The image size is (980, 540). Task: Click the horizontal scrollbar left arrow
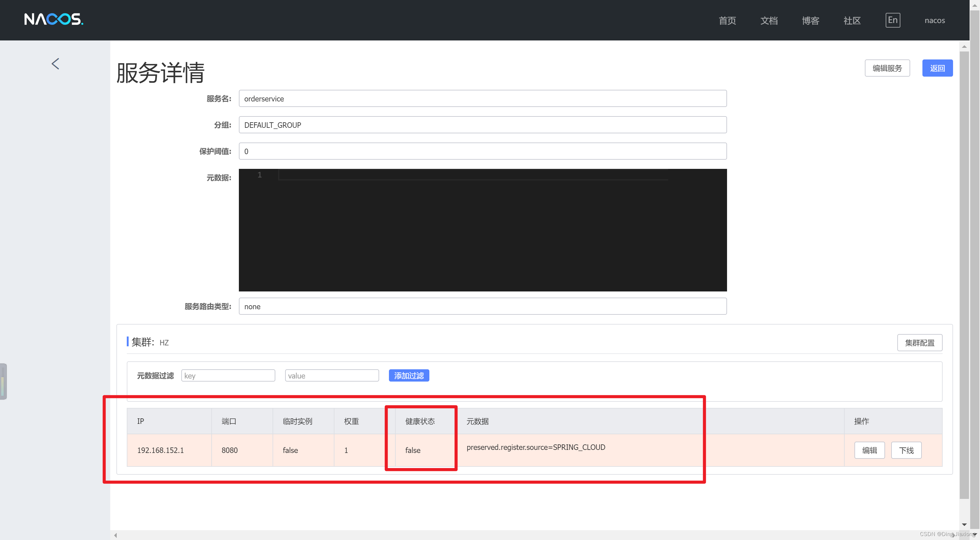pyautogui.click(x=115, y=535)
